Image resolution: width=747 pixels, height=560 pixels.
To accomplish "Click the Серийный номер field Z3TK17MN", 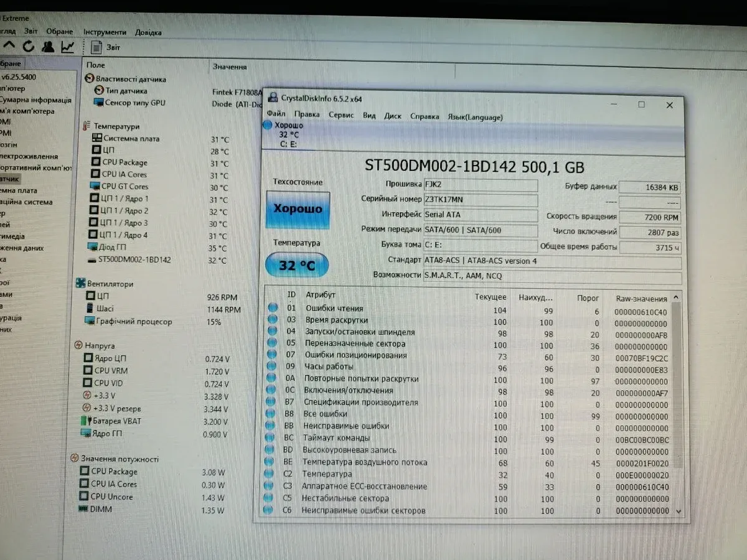I will pos(479,200).
